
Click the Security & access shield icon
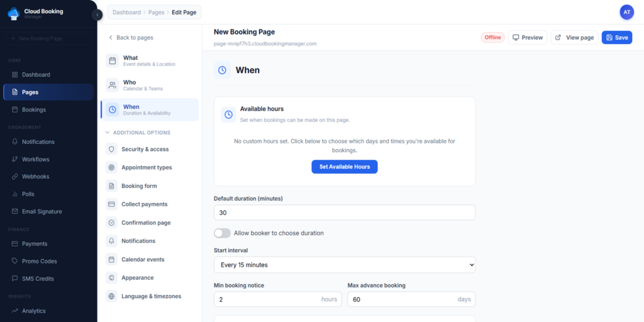(x=111, y=150)
